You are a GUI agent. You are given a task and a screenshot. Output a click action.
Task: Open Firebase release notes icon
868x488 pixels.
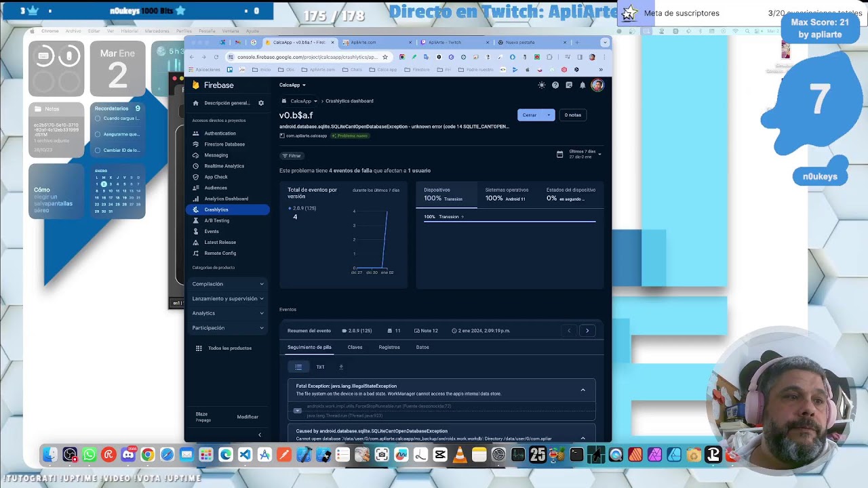[569, 85]
